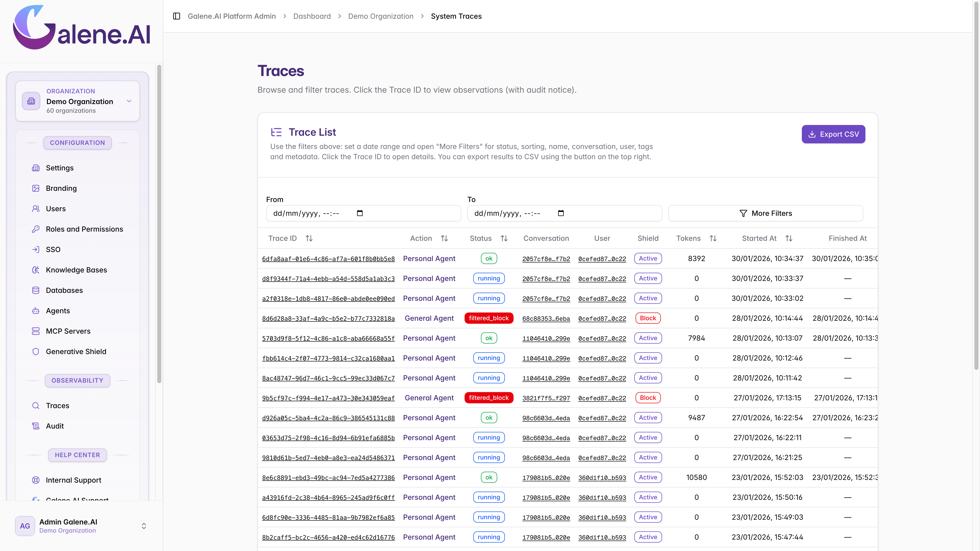Sort by Started At arrows icon
The width and height of the screenshot is (980, 551).
coord(789,238)
